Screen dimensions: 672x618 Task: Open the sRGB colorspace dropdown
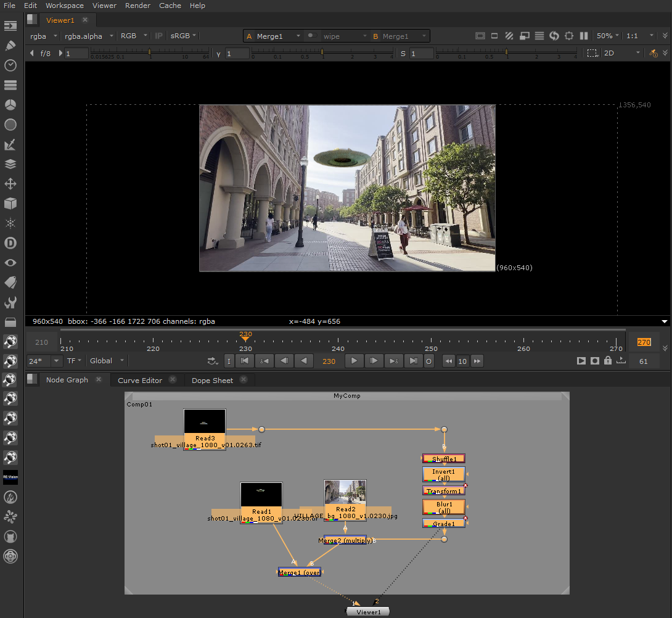(183, 36)
